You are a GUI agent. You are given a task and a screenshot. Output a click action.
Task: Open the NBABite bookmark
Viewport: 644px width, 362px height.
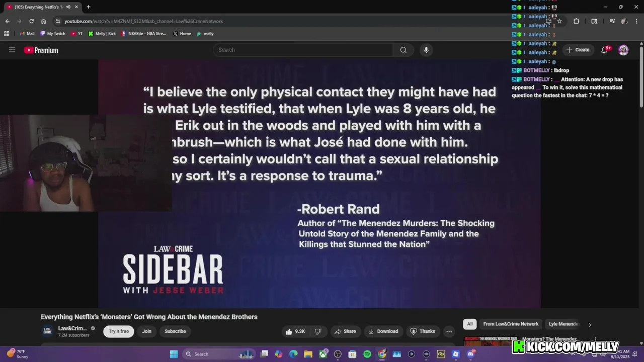coord(143,34)
